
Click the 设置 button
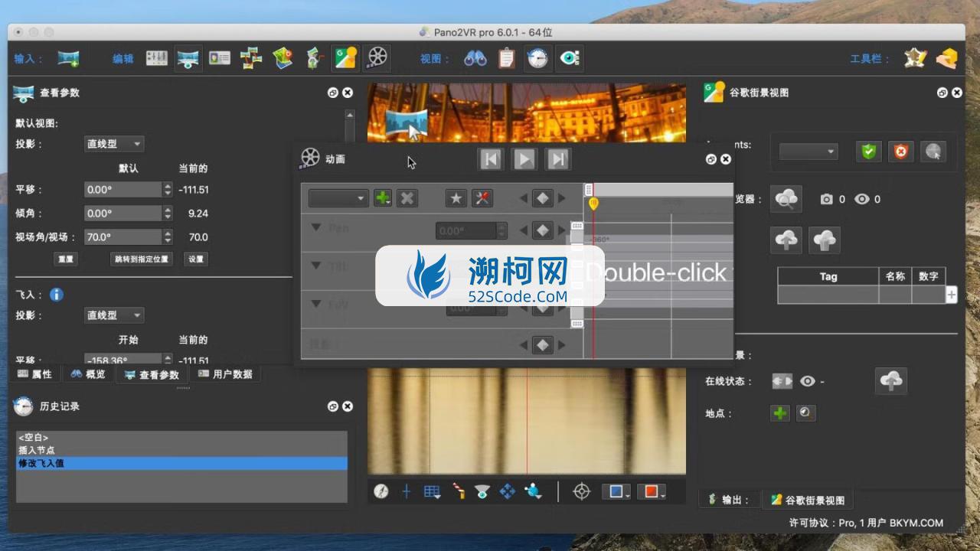[x=196, y=259]
